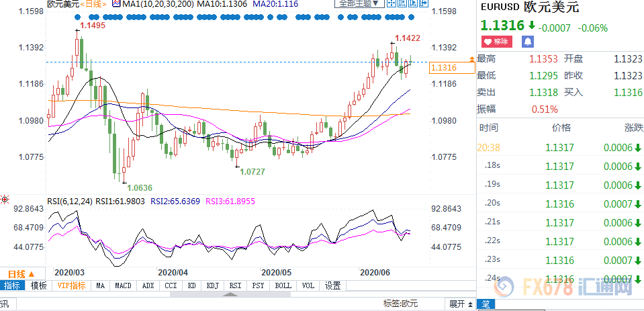Open the 全部主题 dropdown
Image resolution: width=644 pixels, height=311 pixels.
[359, 4]
